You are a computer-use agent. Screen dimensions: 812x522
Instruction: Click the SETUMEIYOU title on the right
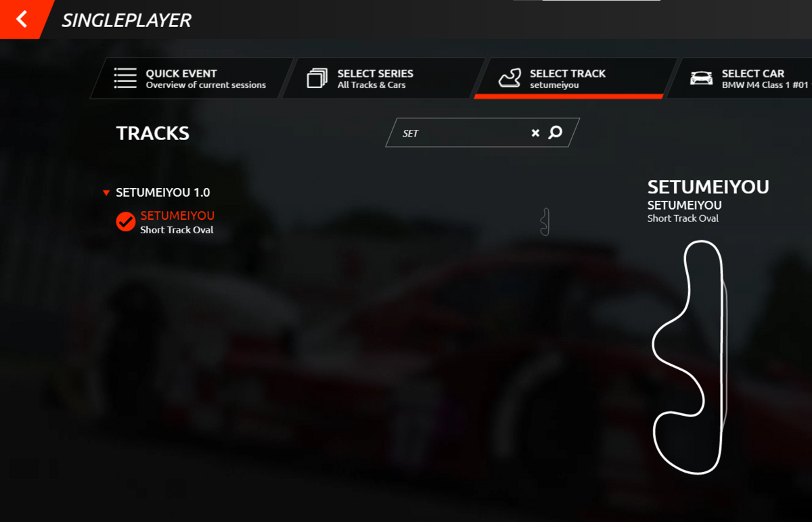tap(708, 187)
